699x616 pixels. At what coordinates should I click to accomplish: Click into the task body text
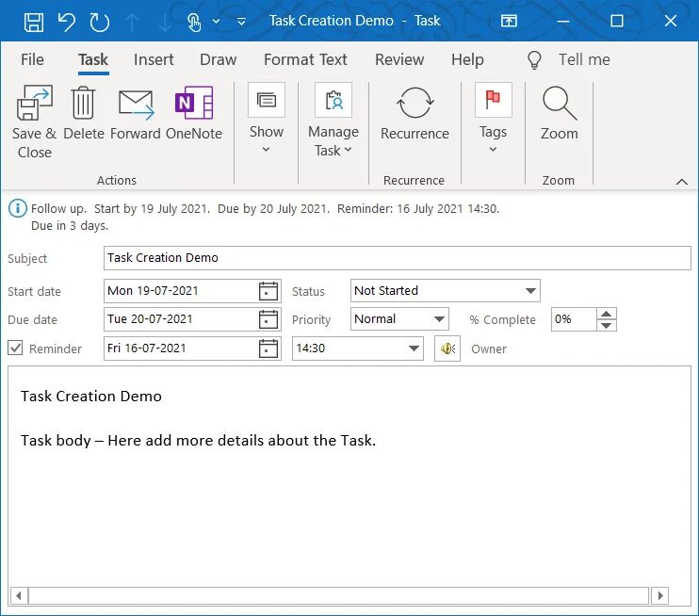[x=349, y=475]
